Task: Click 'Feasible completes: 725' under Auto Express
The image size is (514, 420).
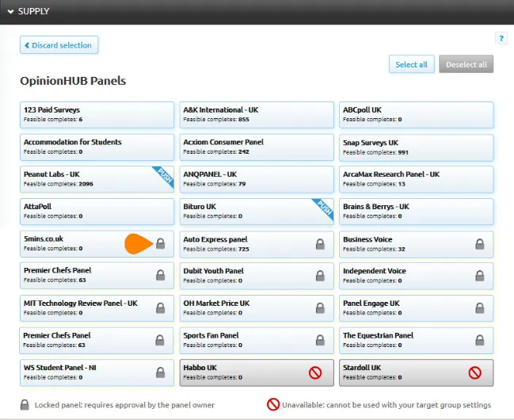Action: [216, 249]
